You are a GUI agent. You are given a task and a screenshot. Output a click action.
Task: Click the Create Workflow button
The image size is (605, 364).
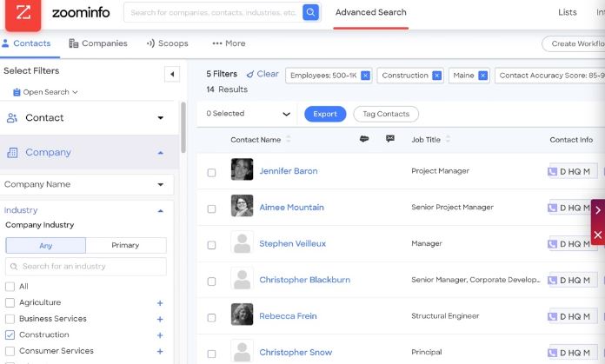click(574, 43)
